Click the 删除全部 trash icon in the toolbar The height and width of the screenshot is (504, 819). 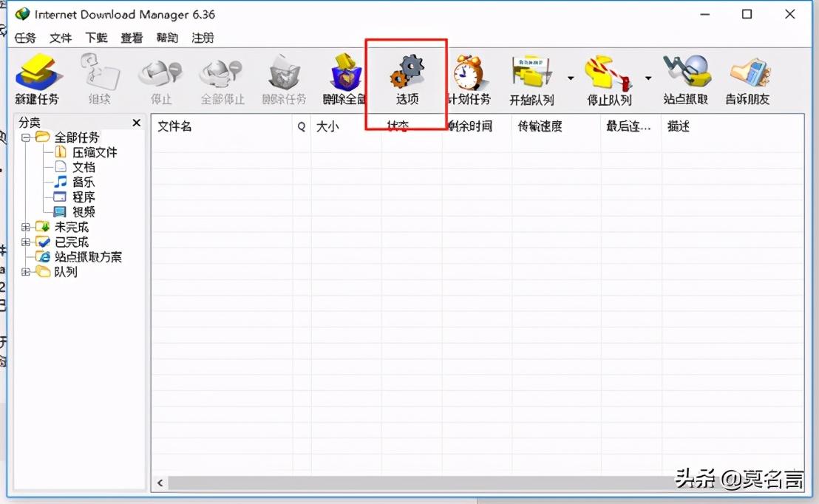point(345,80)
